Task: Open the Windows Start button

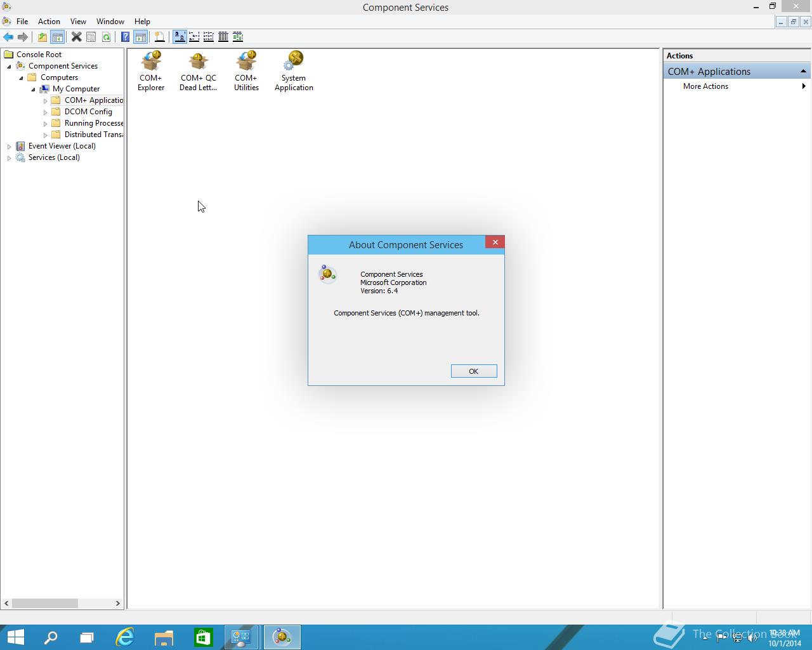Action: click(x=15, y=637)
